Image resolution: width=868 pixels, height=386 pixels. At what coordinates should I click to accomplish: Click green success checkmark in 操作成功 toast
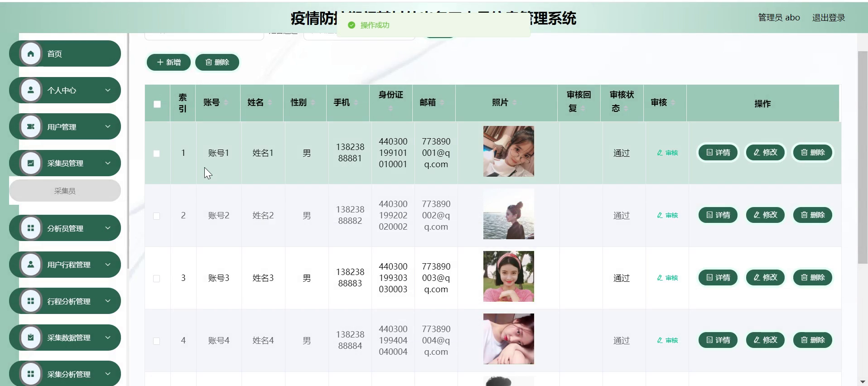[351, 25]
